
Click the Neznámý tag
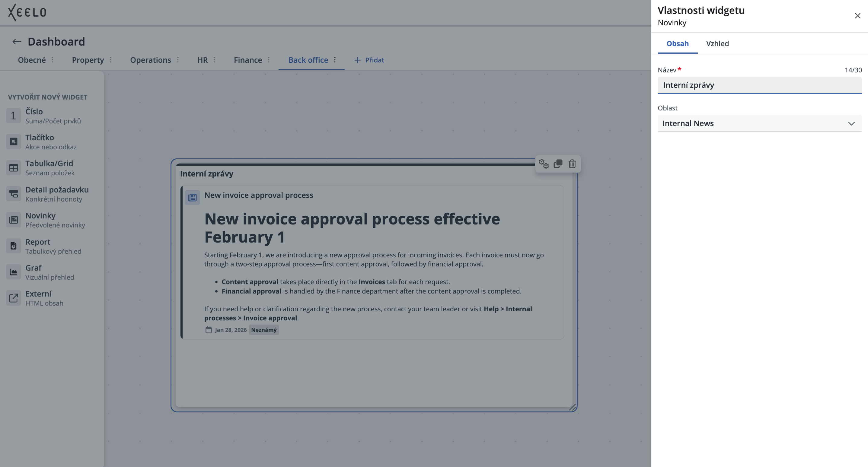(264, 330)
